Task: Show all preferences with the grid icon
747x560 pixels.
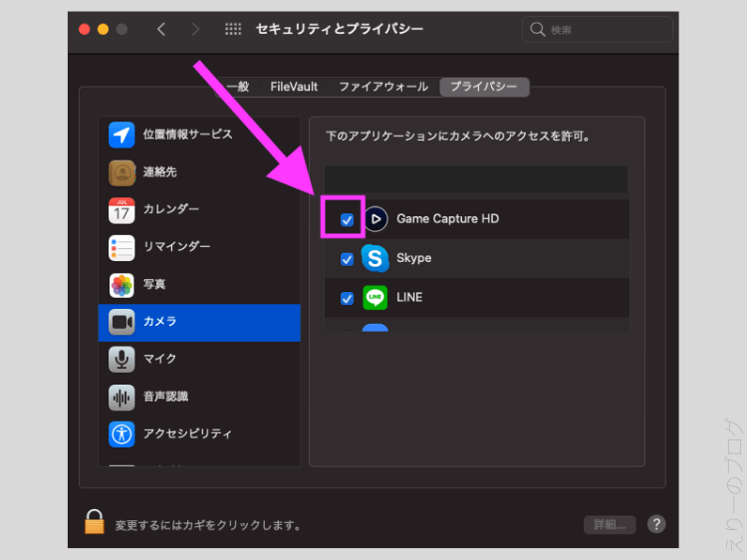Action: click(233, 30)
